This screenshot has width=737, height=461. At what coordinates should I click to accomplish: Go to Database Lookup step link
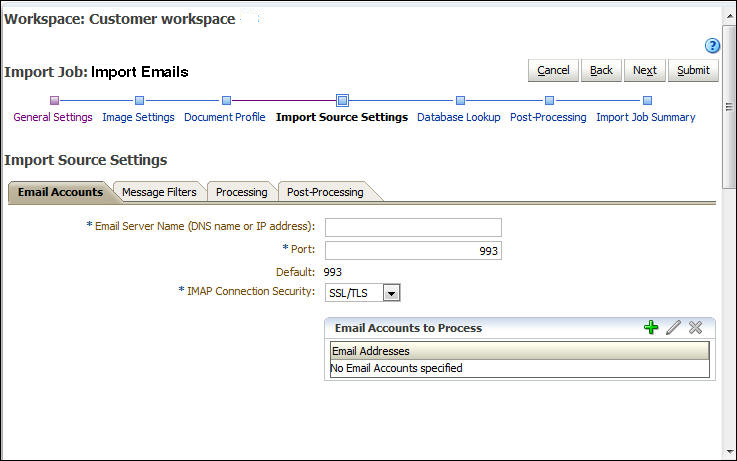coord(459,117)
